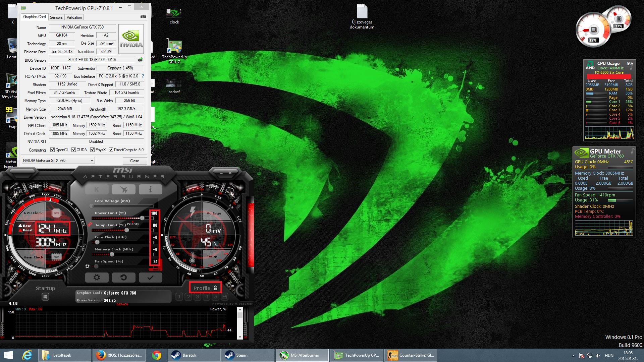Open Steam Barátok taskbar item

pyautogui.click(x=194, y=355)
